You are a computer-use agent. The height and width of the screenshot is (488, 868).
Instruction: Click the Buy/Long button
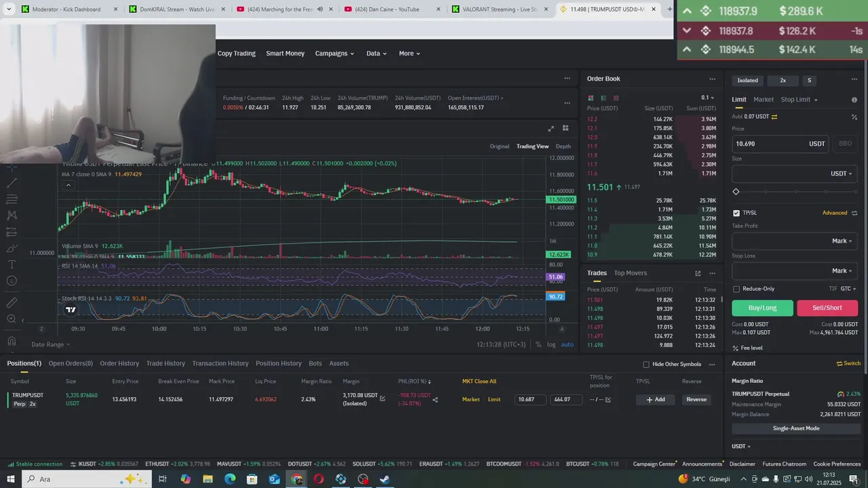coord(762,308)
